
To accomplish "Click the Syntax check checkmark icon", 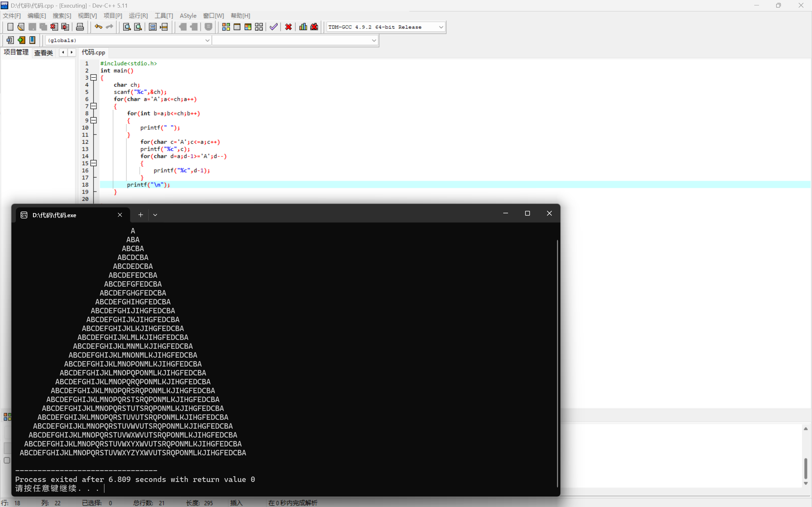I will tap(274, 27).
